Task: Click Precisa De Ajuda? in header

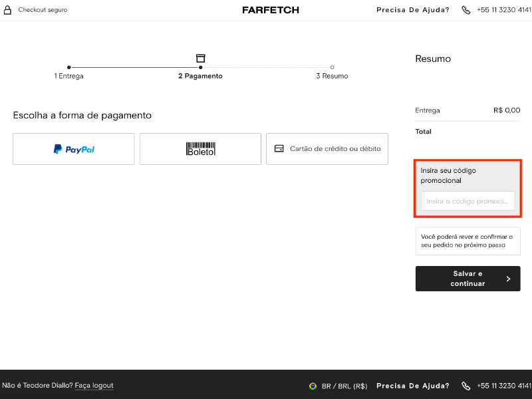Action: [x=413, y=10]
